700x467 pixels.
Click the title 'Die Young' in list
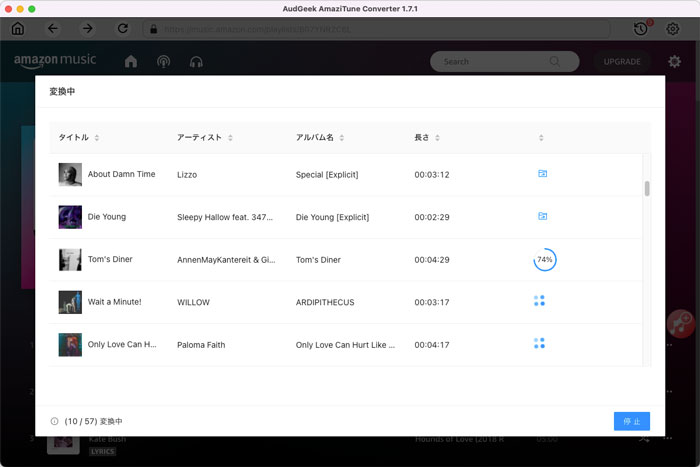107,217
